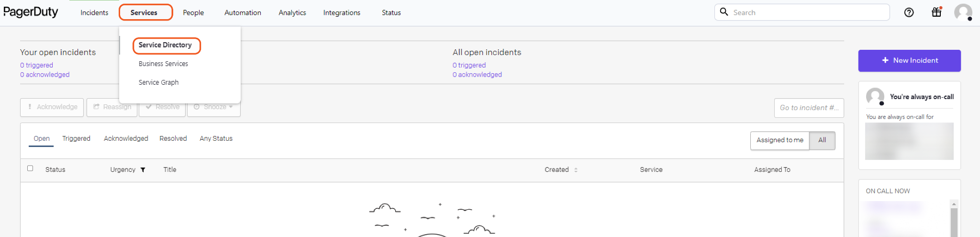
Task: Select Service Graph menu entry
Action: tap(158, 82)
